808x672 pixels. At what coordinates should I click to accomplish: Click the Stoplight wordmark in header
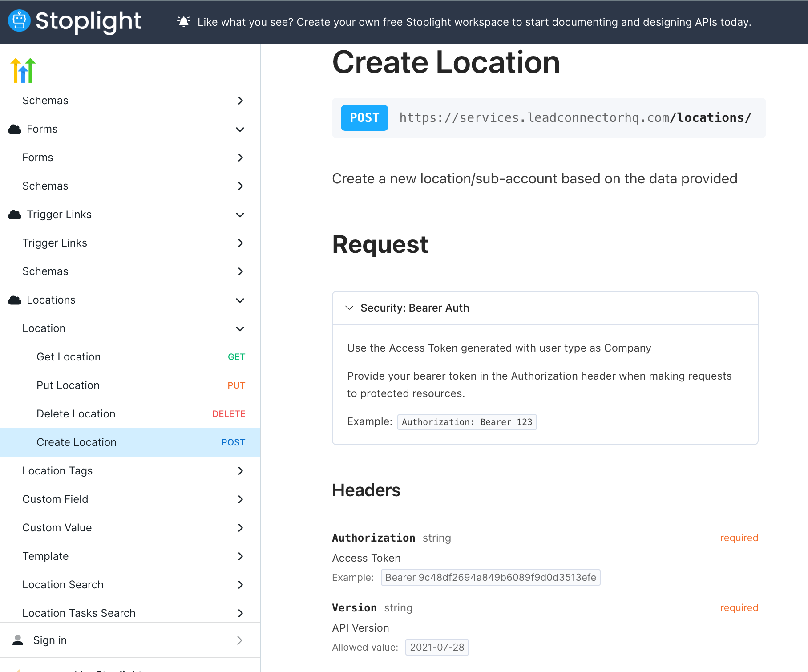[89, 21]
